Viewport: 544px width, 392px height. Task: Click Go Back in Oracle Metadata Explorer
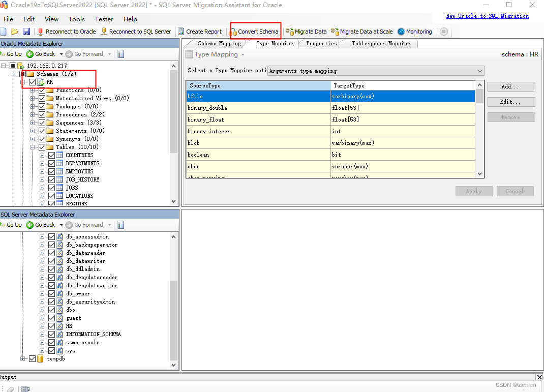point(41,54)
